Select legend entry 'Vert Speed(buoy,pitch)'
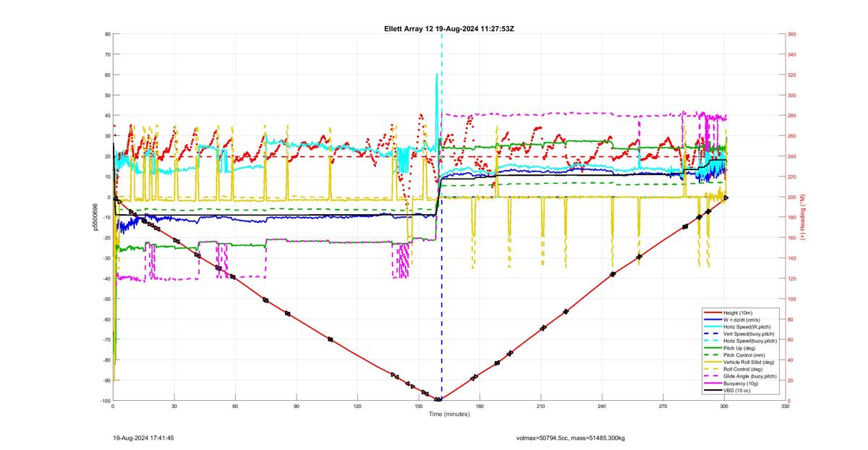This screenshot has width=868, height=450. click(x=749, y=334)
